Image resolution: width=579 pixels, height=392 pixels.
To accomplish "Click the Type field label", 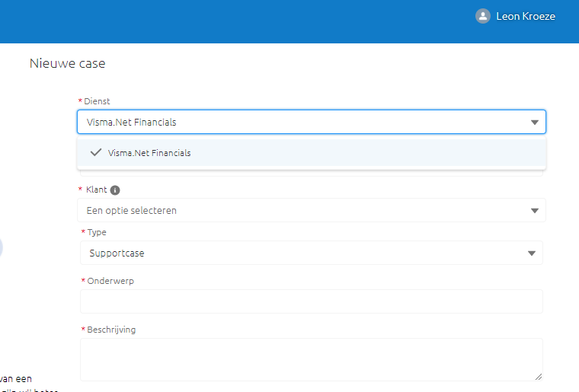I will (x=97, y=232).
